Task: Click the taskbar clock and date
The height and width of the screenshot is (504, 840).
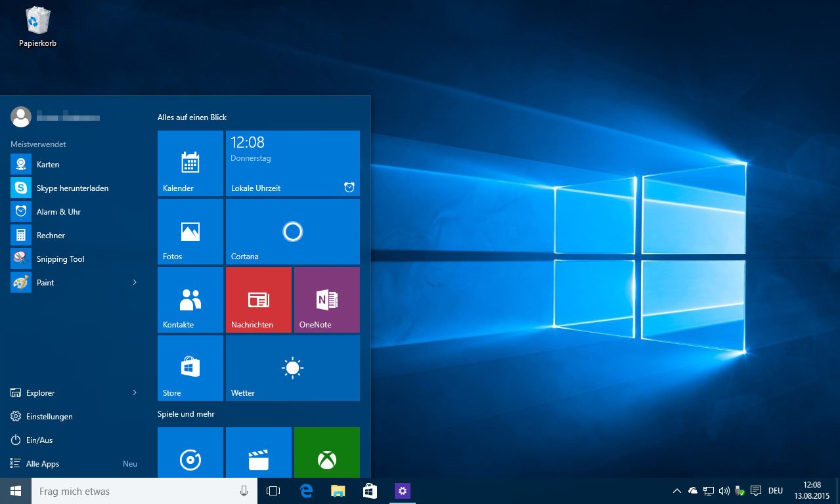Action: click(812, 491)
